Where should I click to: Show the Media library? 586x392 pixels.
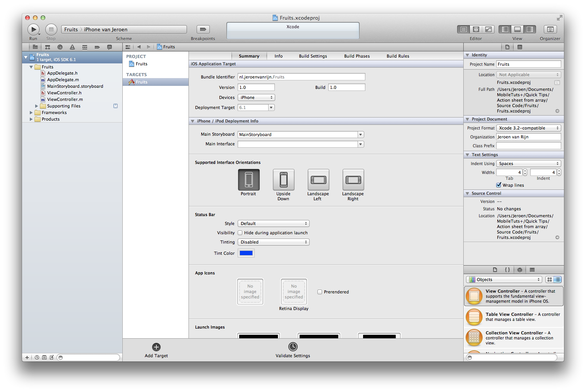(x=532, y=270)
